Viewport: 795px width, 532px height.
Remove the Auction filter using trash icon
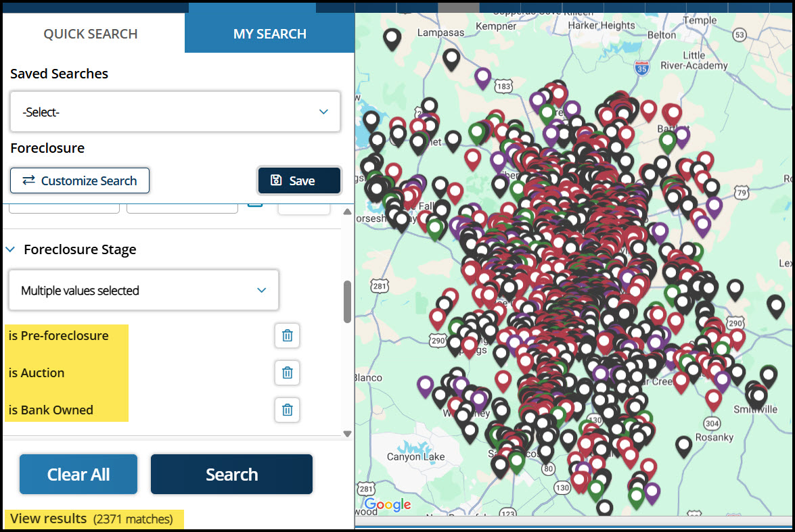pos(287,372)
